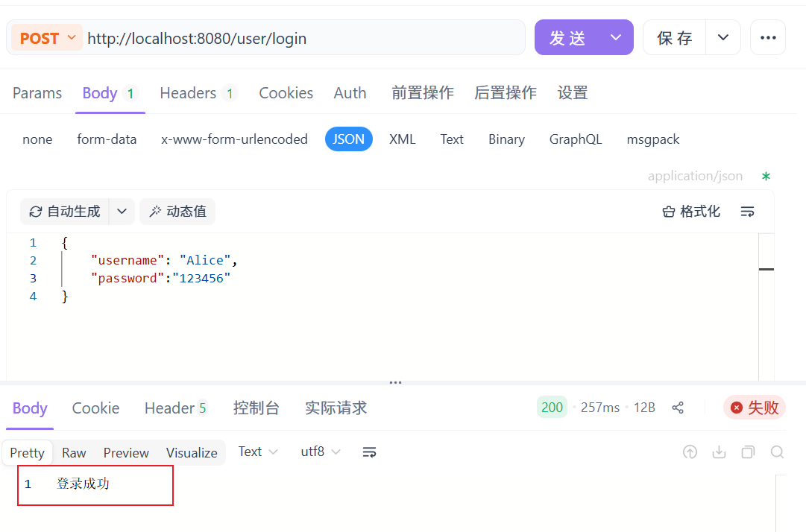Expand the send button dropdown arrow
806x532 pixels.
point(616,37)
